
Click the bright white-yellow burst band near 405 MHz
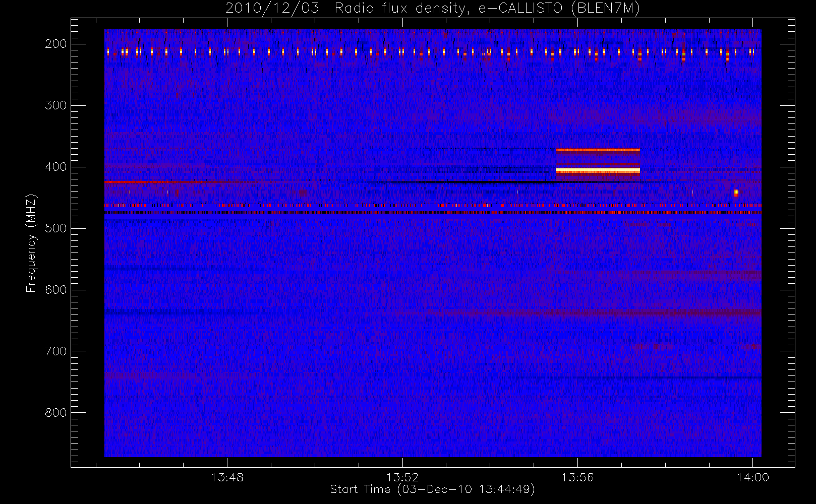pos(598,171)
